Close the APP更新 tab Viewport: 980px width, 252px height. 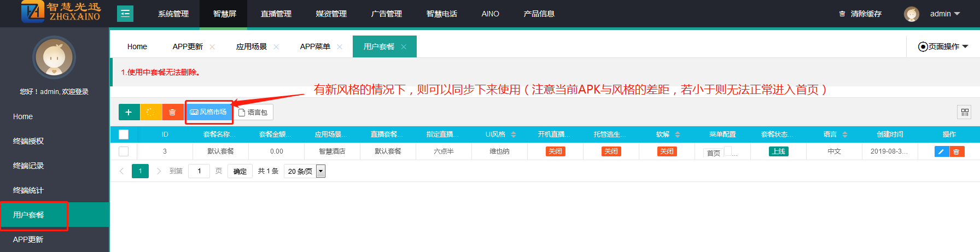pos(212,47)
